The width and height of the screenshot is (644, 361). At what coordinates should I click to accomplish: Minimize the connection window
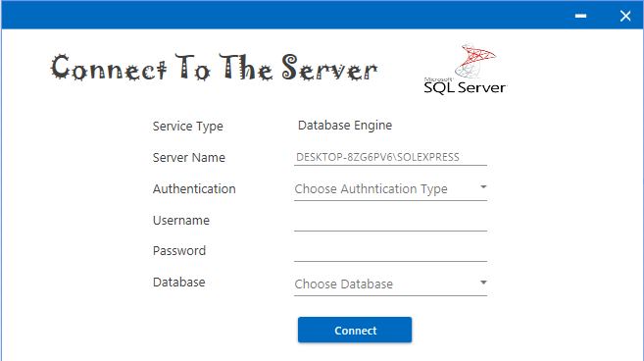coord(580,16)
